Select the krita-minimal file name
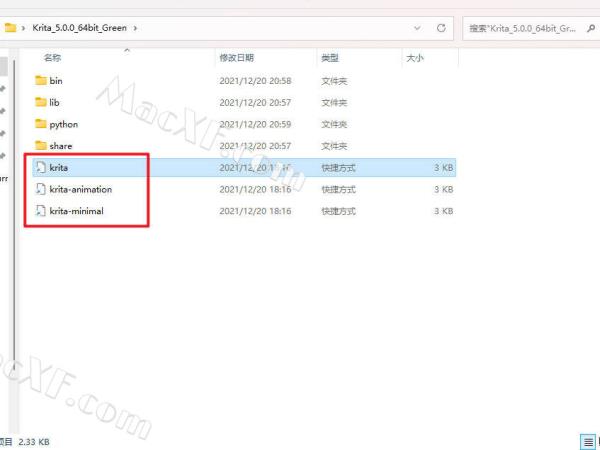 [77, 211]
